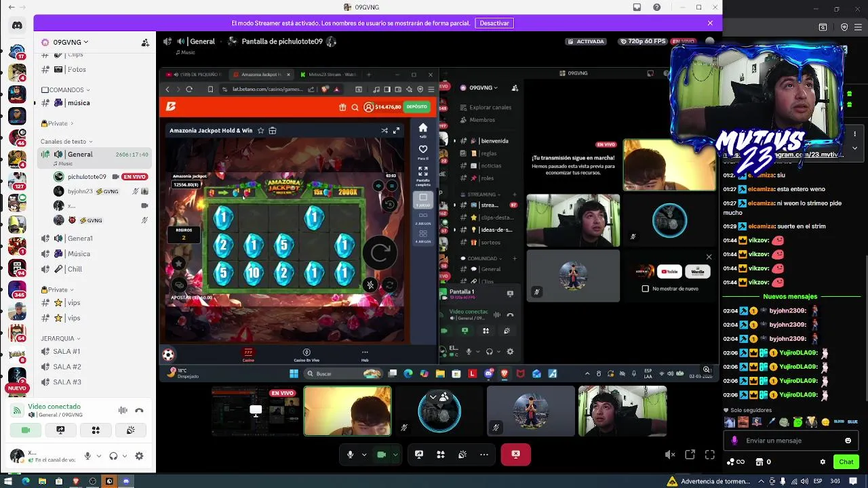Open chat settings gear in stream chat

823,462
